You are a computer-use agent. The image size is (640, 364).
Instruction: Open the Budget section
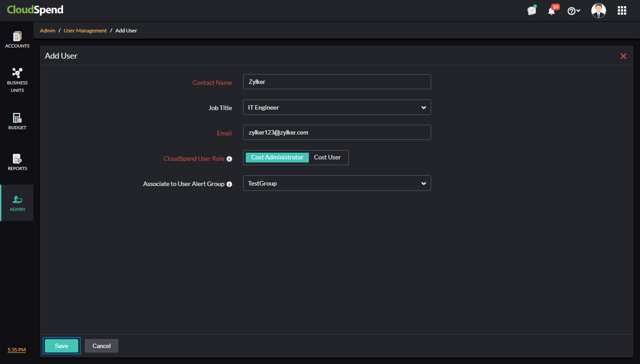pyautogui.click(x=17, y=121)
